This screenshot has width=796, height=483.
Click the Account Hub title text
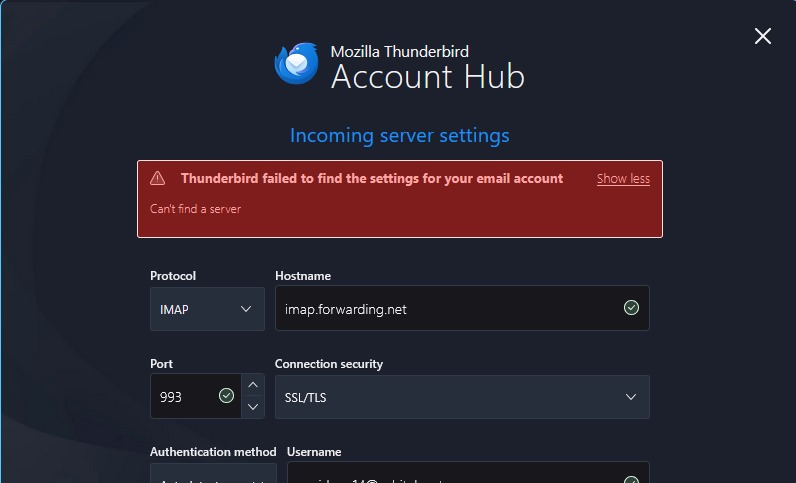427,76
